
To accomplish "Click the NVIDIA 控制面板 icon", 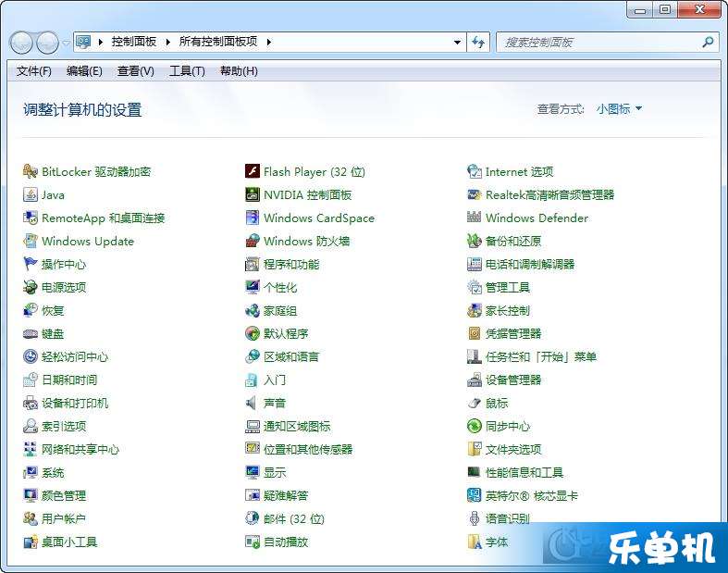I will [253, 194].
